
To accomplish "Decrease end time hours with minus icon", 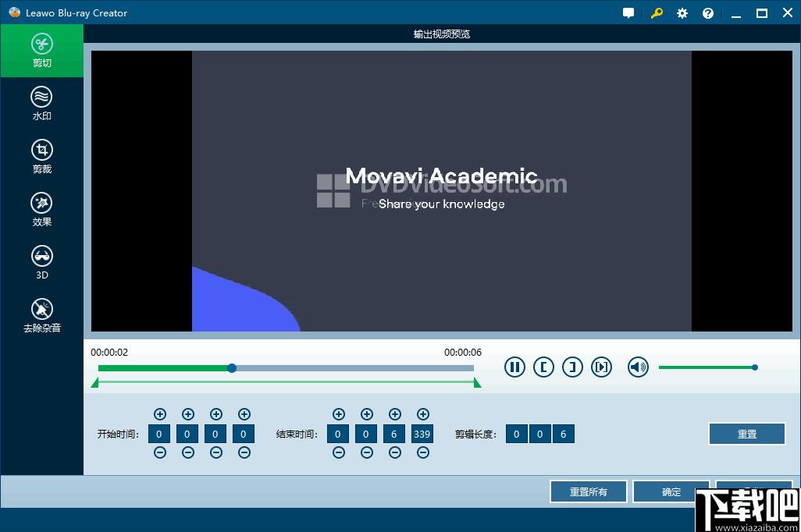I will click(339, 452).
